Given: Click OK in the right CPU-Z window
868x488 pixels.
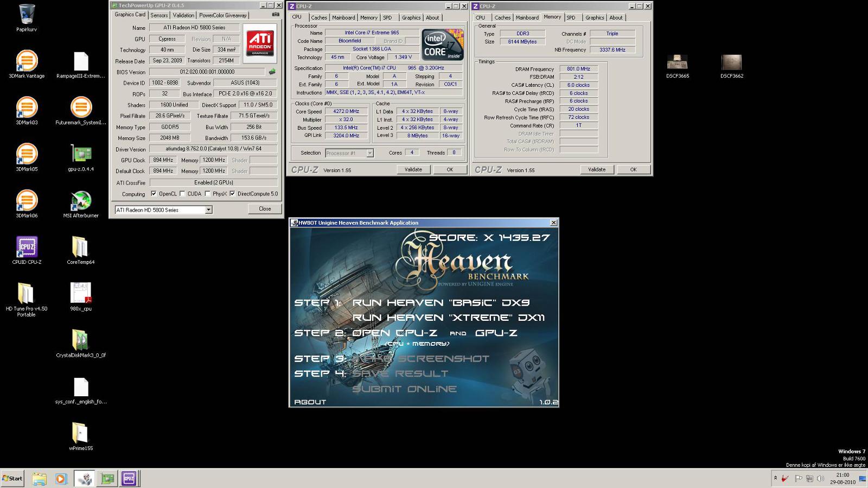Looking at the screenshot, I should tap(633, 169).
